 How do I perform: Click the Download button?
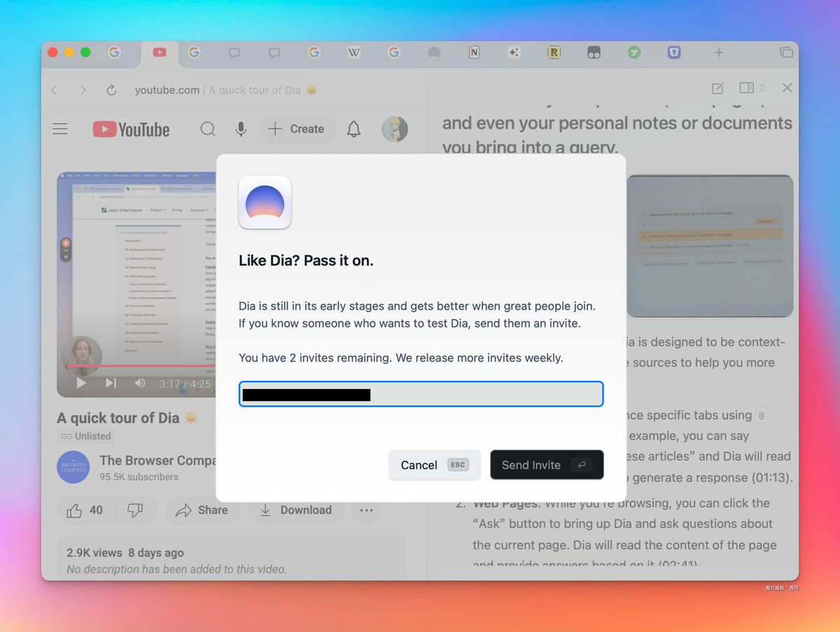[296, 510]
